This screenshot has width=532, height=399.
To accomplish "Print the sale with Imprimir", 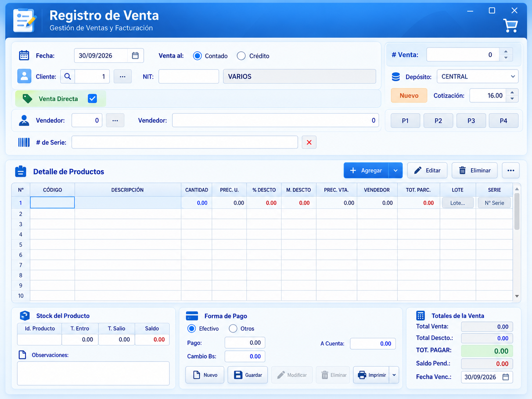I will pos(371,375).
